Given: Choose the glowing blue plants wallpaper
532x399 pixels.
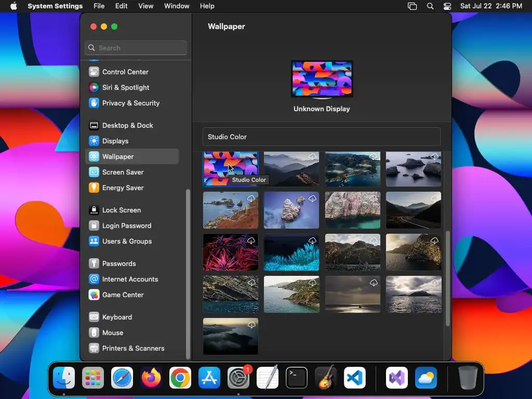Looking at the screenshot, I should [x=291, y=252].
